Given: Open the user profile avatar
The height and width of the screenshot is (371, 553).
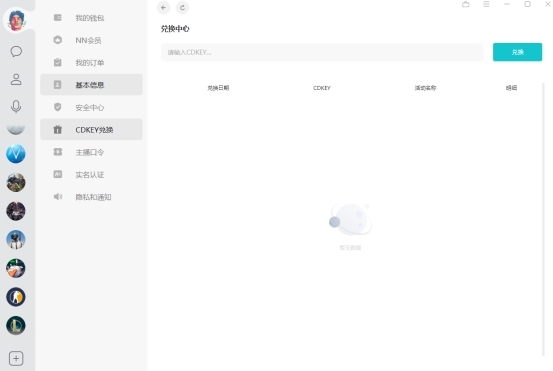Looking at the screenshot, I should pyautogui.click(x=16, y=20).
